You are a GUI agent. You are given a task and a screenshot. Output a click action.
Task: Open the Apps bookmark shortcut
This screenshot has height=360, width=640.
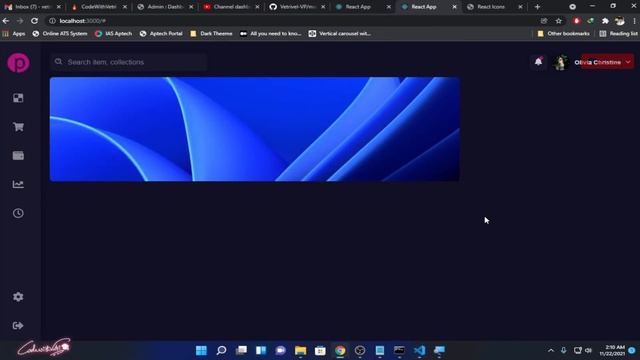click(13, 33)
